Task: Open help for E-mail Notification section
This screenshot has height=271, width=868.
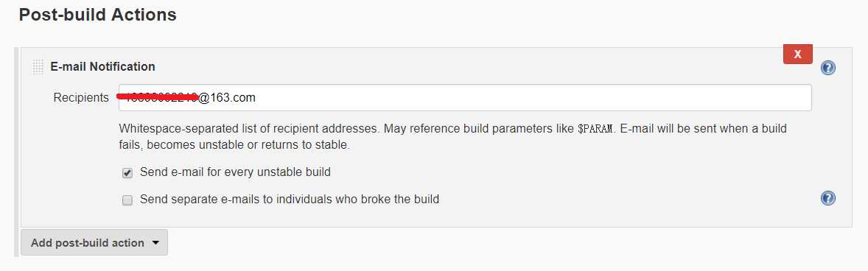Action: tap(828, 68)
